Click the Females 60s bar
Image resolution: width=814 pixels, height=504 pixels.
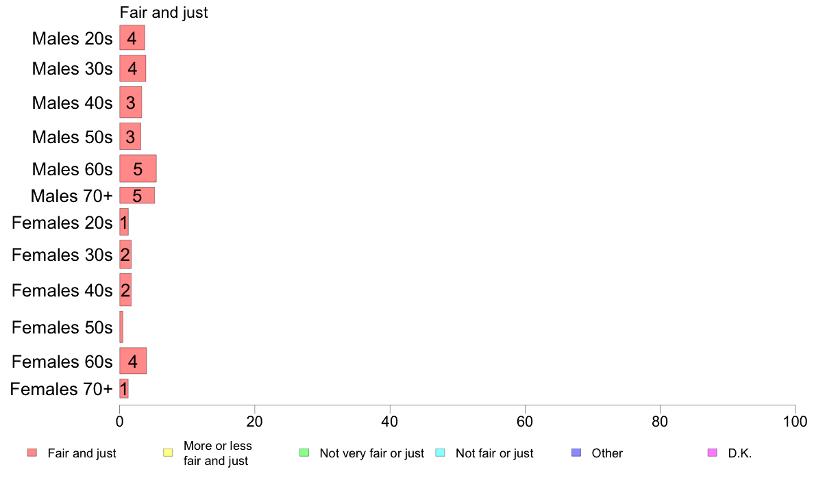133,361
